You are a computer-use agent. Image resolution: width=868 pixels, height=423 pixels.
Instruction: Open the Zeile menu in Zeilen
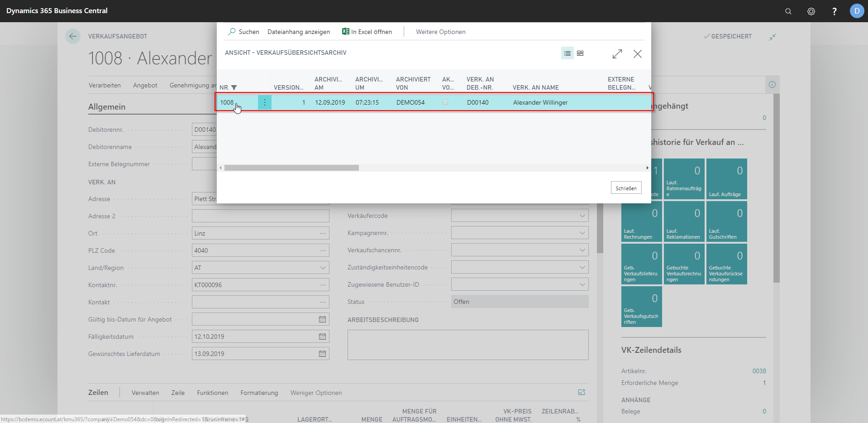[178, 393]
